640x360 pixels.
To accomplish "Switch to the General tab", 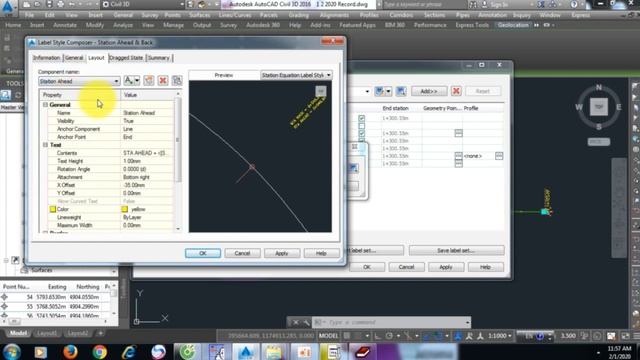I will (74, 58).
